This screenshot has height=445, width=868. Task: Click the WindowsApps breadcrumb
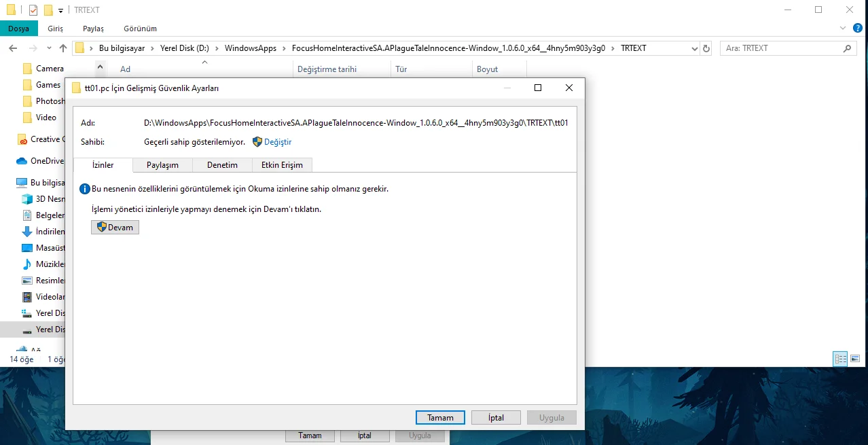pos(251,48)
